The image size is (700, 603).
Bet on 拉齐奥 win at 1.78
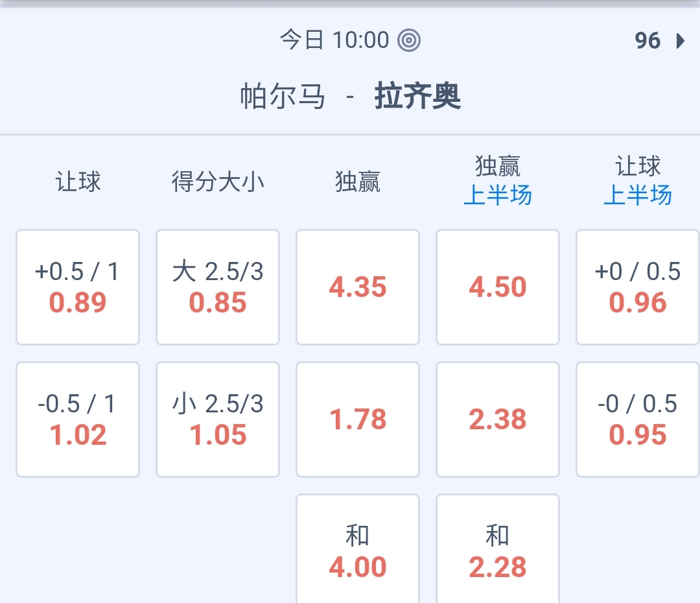(358, 420)
